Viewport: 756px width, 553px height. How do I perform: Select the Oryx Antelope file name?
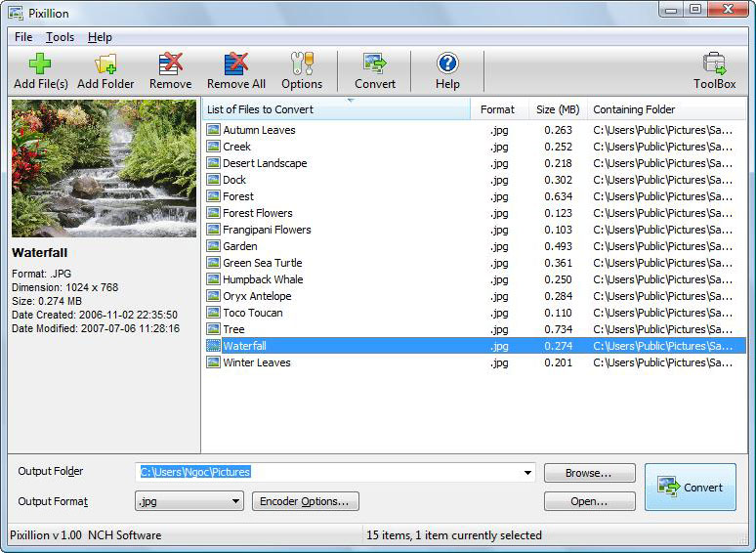pyautogui.click(x=257, y=296)
